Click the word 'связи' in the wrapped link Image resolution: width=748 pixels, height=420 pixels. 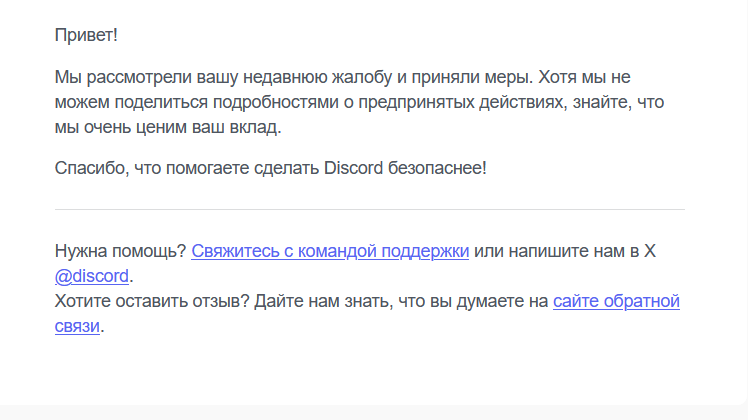click(x=77, y=326)
